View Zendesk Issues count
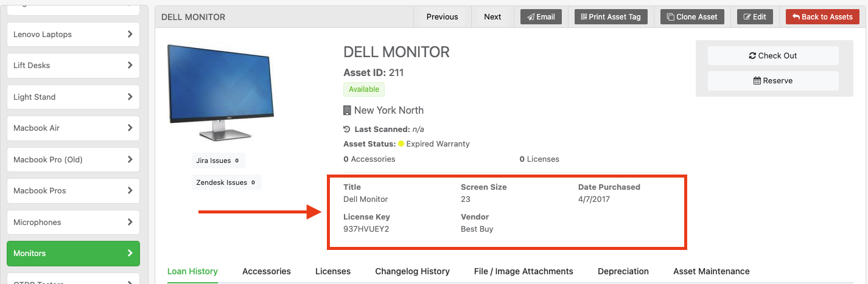Viewport: 868px width, 284px height. coord(226,182)
